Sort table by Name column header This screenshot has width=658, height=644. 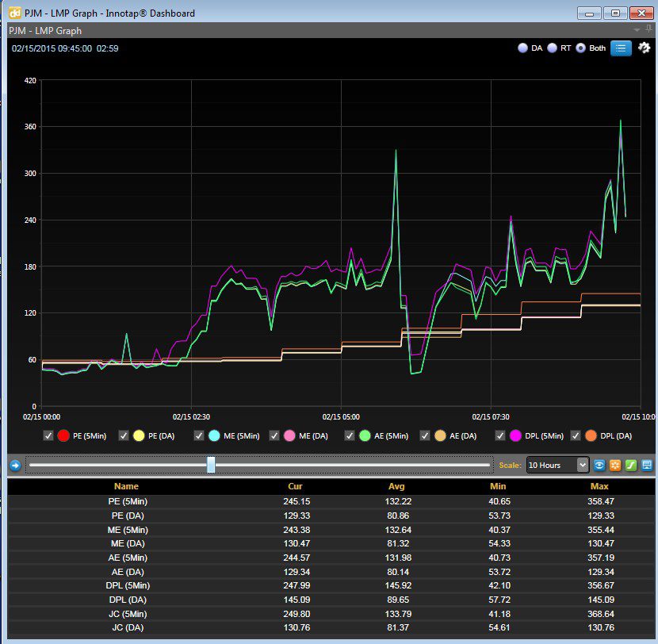point(126,486)
